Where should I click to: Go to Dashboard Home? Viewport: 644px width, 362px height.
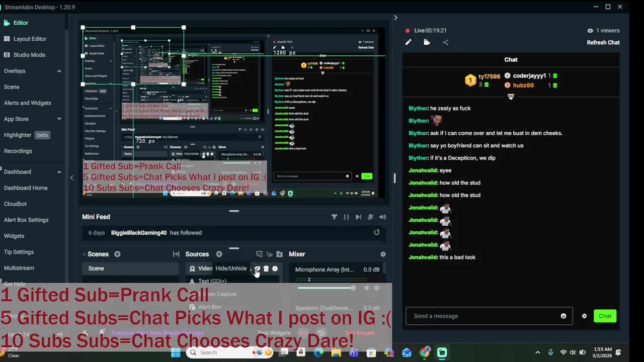coord(26,188)
